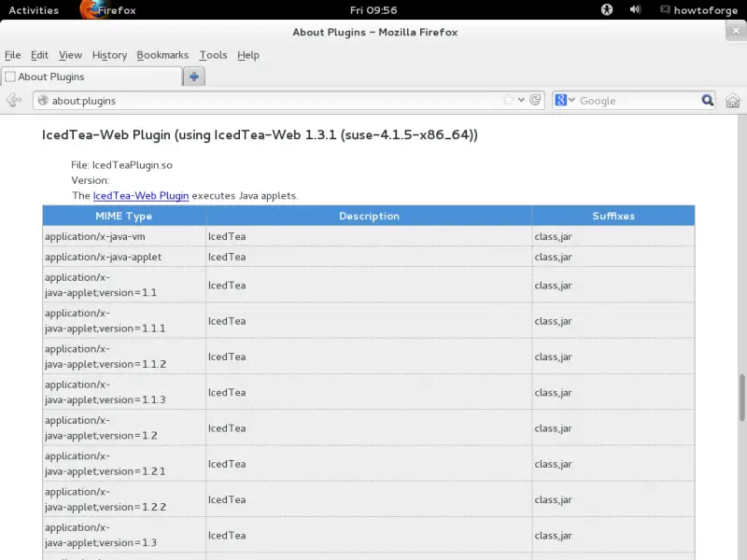Click class,jar in the version=1.2 row
747x560 pixels.
click(553, 428)
